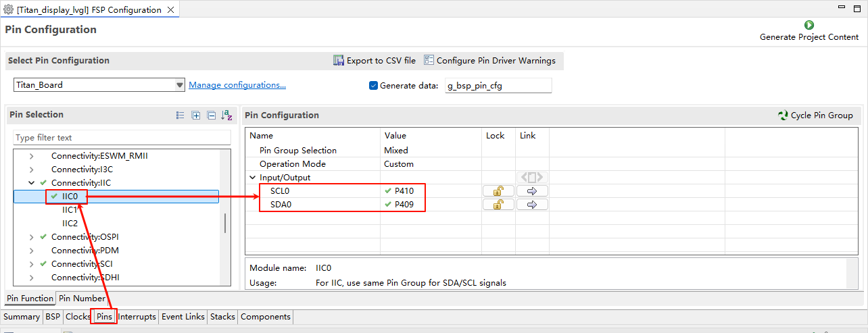Open the Titan_Board configuration dropdown

pyautogui.click(x=179, y=85)
